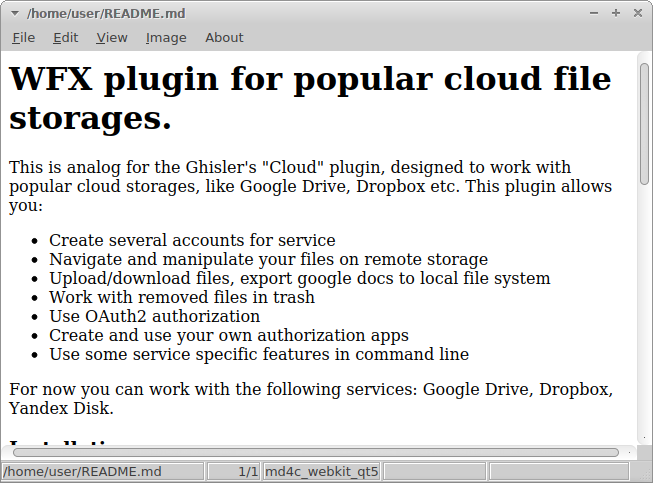The height and width of the screenshot is (483, 653).
Task: Open the window menu arrow beside the title
Action: coord(15,13)
